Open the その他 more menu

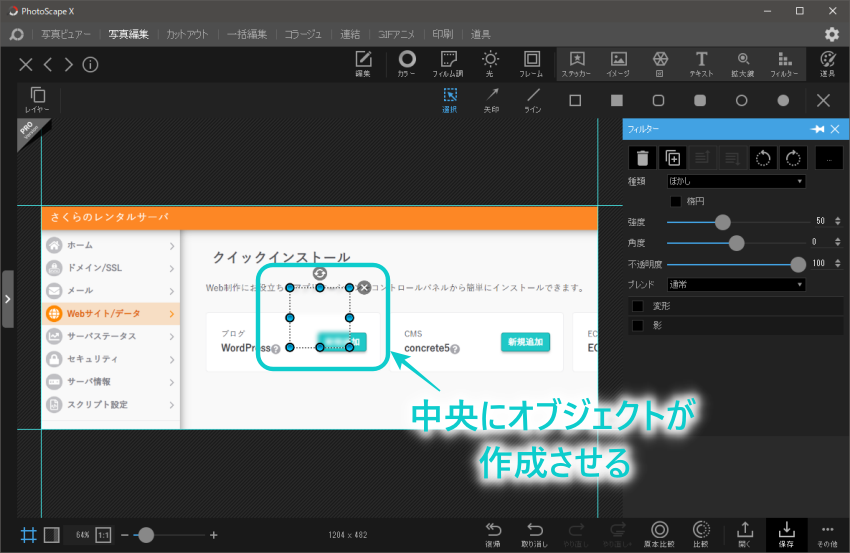tap(827, 535)
